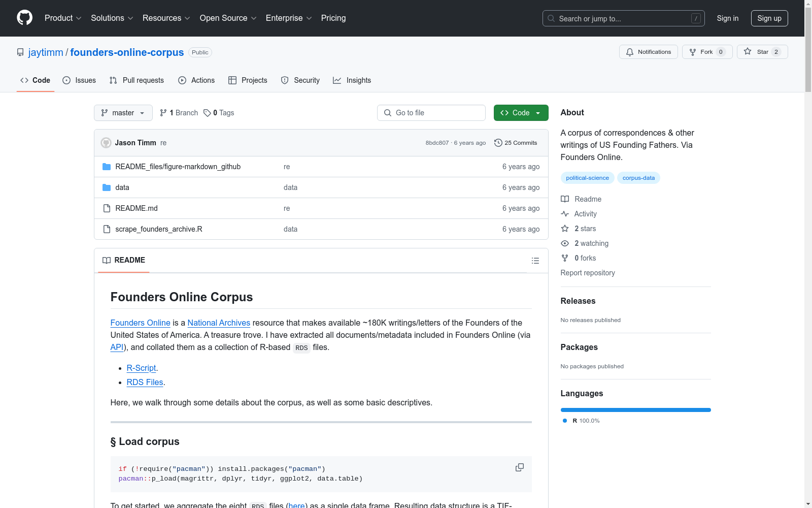Click the political-science topic tag
Viewport: 812px width, 508px height.
click(x=587, y=178)
